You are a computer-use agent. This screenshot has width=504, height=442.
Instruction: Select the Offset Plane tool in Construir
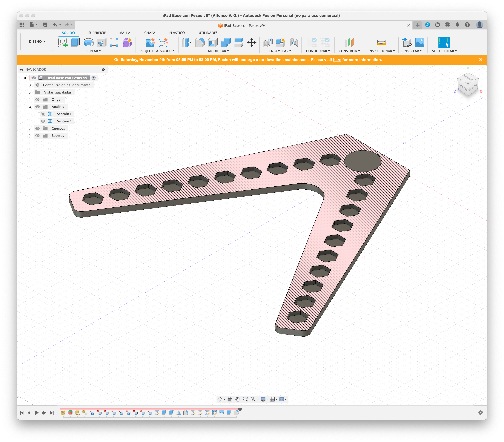pos(349,42)
